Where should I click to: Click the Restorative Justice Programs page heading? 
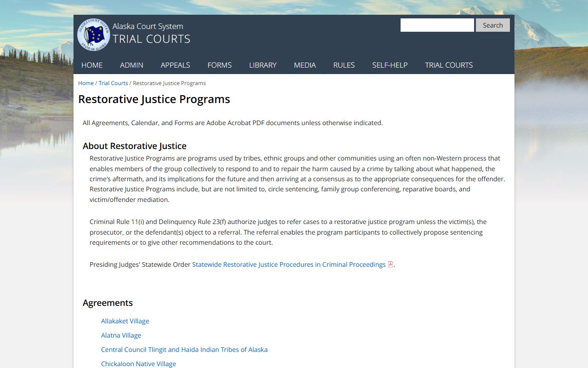click(x=154, y=99)
